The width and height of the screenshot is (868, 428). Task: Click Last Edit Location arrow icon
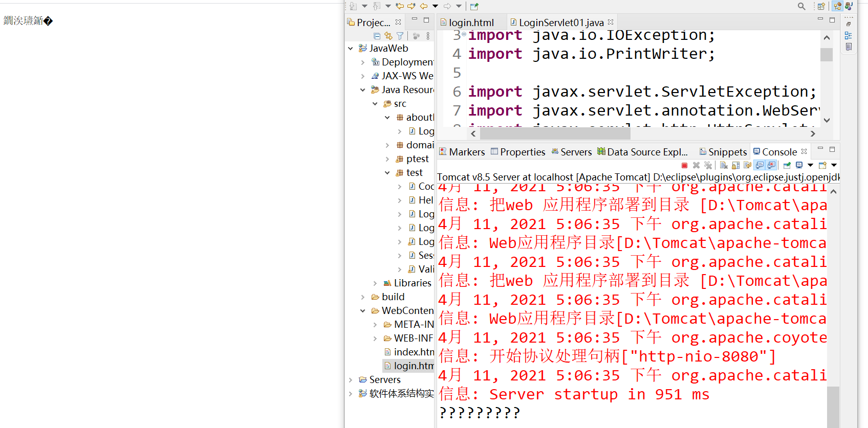click(x=400, y=6)
